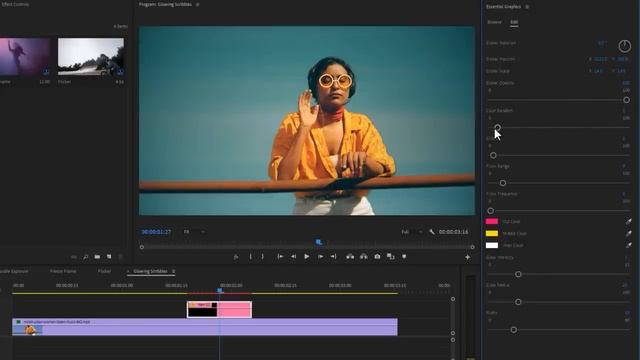Click the left zoom handle of Program scrubber
Image resolution: width=640 pixels, height=360 pixels.
pos(142,247)
